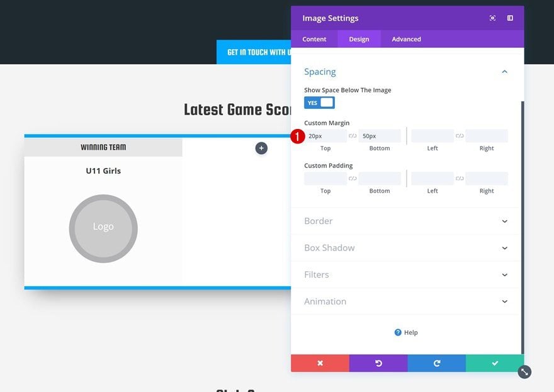Click the panel corner arrow handle icon

524,372
